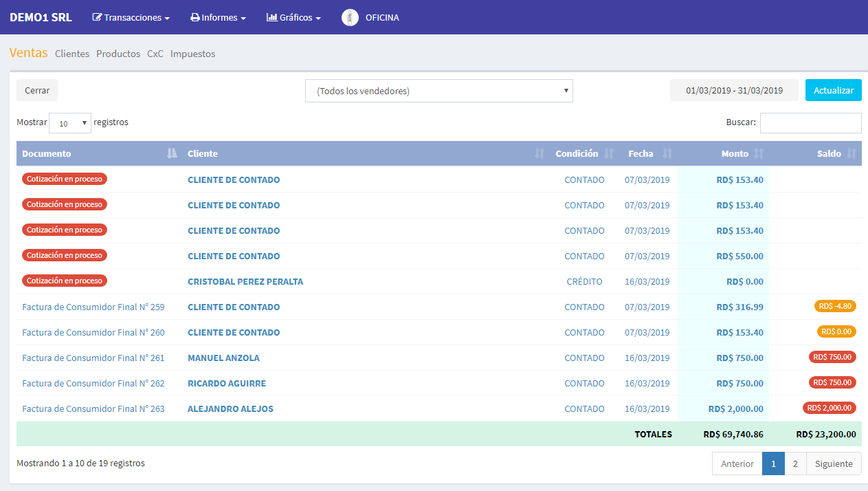Click the sort icon on the Documento column
Image resolution: width=868 pixels, height=491 pixels.
170,153
